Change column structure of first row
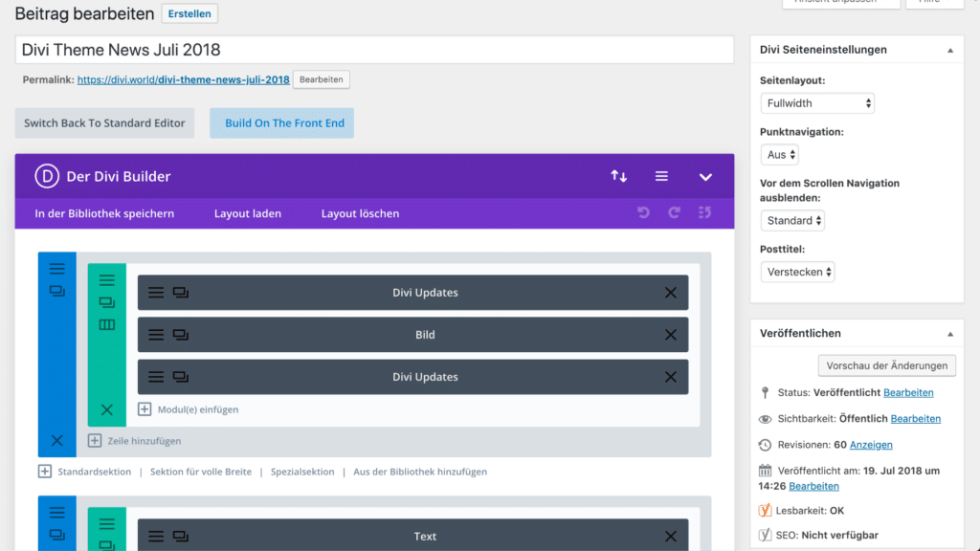This screenshot has height=551, width=980. pos(107,325)
